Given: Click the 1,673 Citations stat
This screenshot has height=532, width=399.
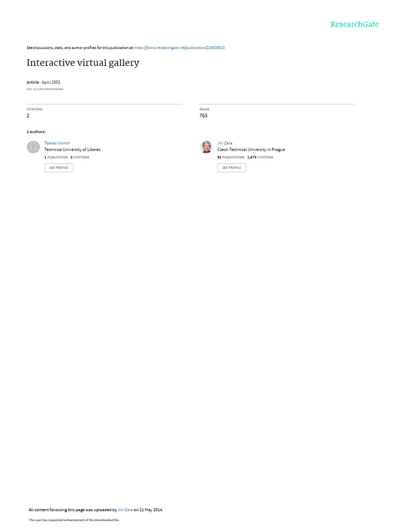Looking at the screenshot, I should point(260,157).
